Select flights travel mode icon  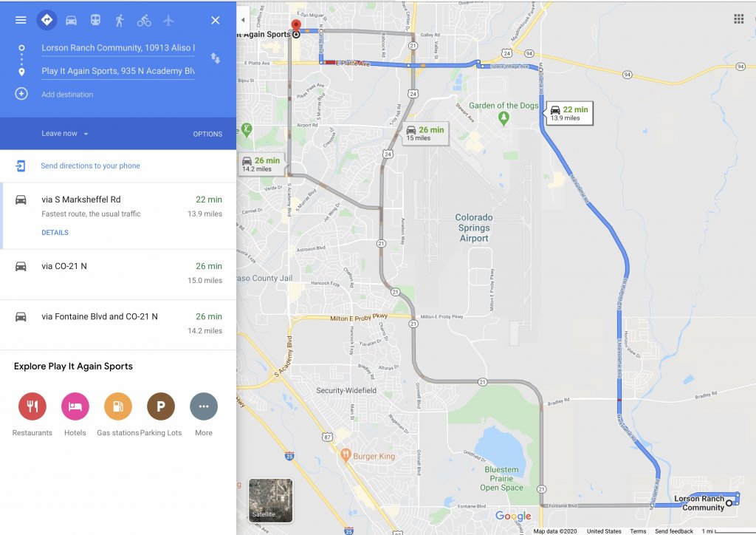click(x=168, y=20)
